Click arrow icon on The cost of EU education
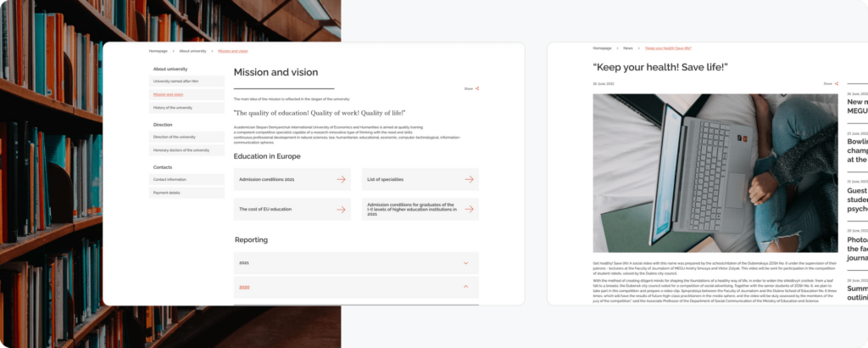868x348 pixels. [x=341, y=209]
